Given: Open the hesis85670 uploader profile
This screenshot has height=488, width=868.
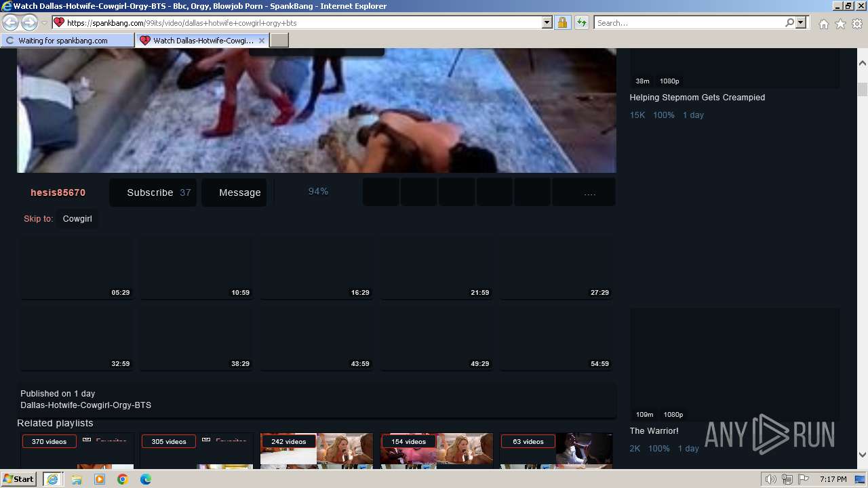Looking at the screenshot, I should [x=58, y=192].
